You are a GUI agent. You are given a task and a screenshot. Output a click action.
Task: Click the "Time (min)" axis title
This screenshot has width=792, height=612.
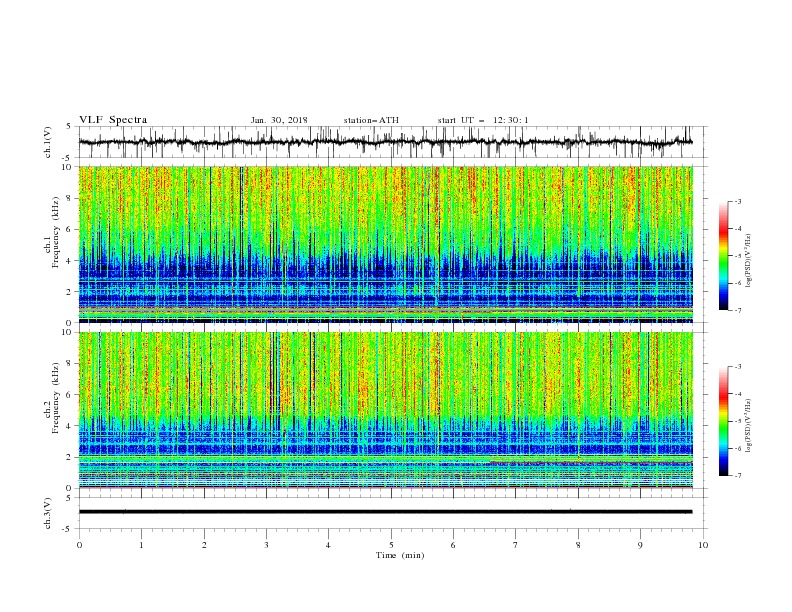[400, 555]
